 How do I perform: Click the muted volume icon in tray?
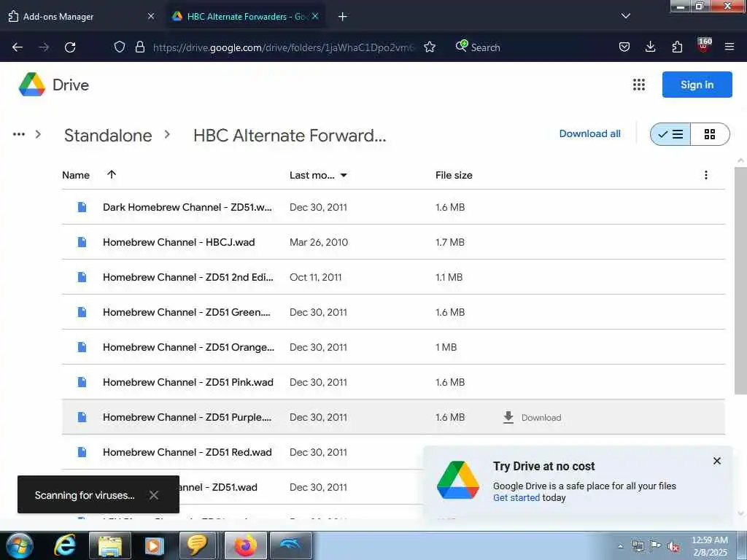pos(673,547)
